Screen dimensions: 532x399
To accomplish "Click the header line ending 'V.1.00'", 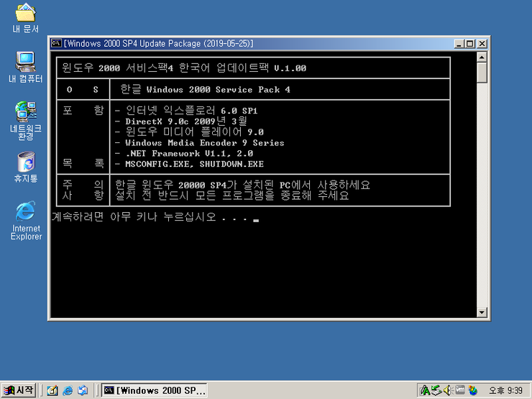I will (184, 68).
